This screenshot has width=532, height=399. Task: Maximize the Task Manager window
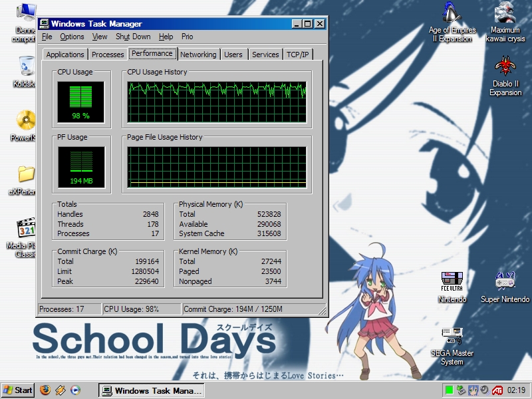pyautogui.click(x=307, y=24)
